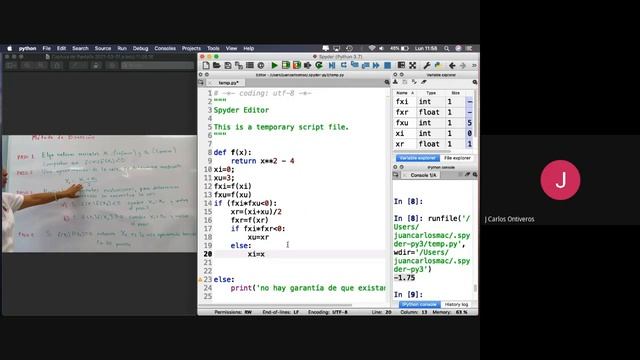The image size is (640, 360).
Task: Click the Wi-Fi status icon
Action: 371,48
